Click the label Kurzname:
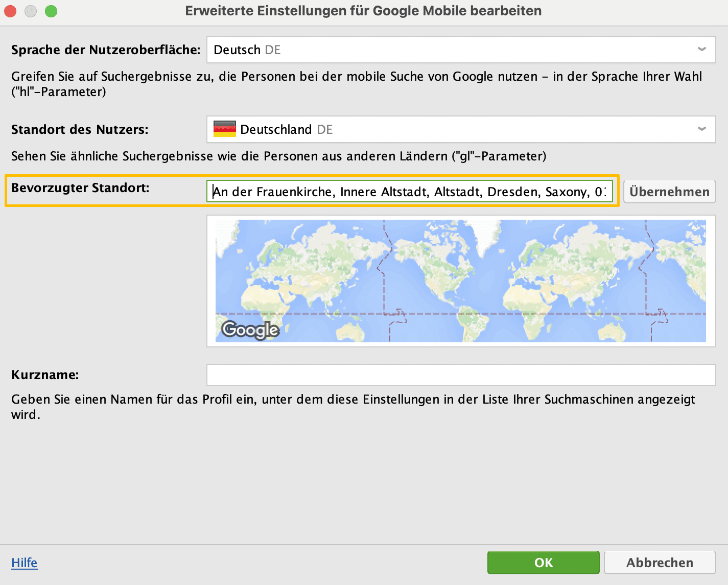 (45, 375)
